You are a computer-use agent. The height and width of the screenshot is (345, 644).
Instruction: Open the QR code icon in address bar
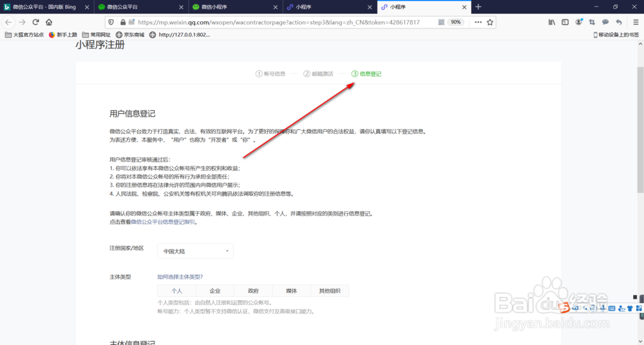441,22
